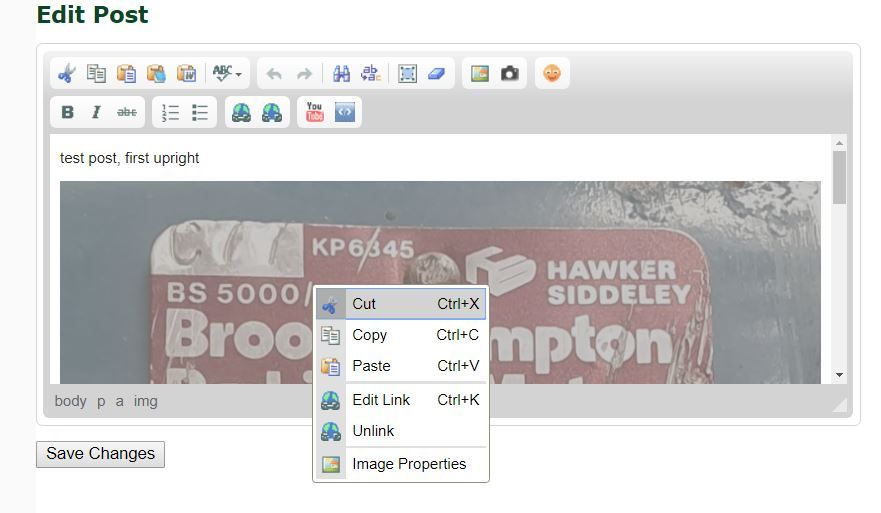Open the ABC spell check dropdown
The height and width of the screenshot is (513, 881).
227,74
